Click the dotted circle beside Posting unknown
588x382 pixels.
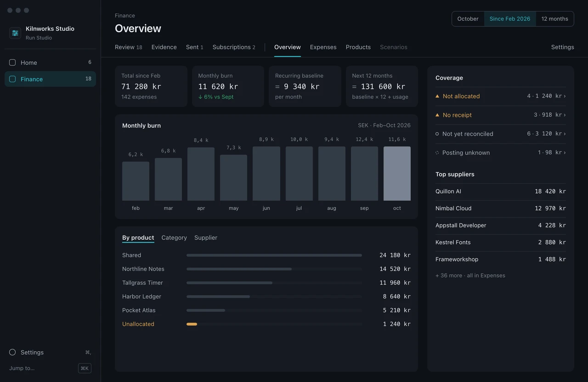tap(437, 152)
